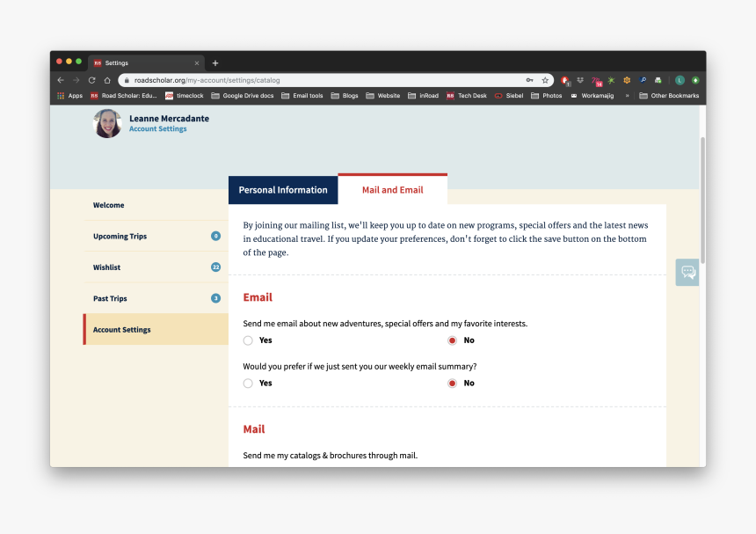756x534 pixels.
Task: Open the red extension with badge 1
Action: point(565,81)
